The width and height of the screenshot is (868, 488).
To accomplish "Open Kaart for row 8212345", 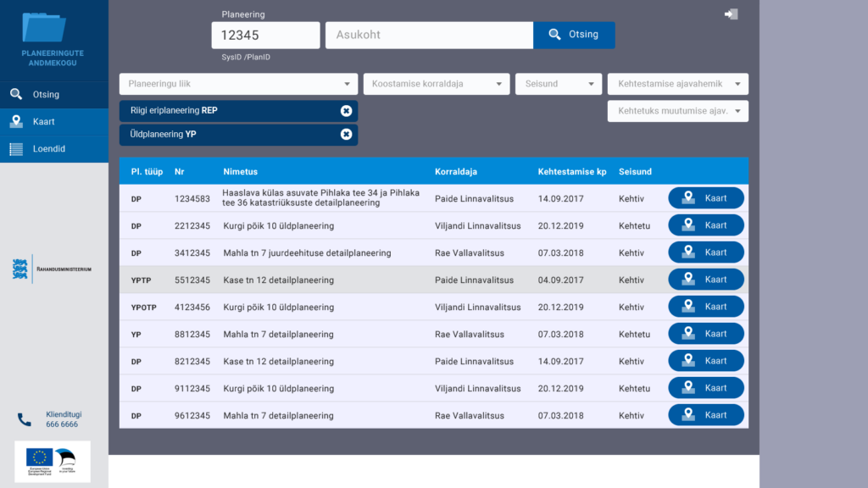I will 706,361.
